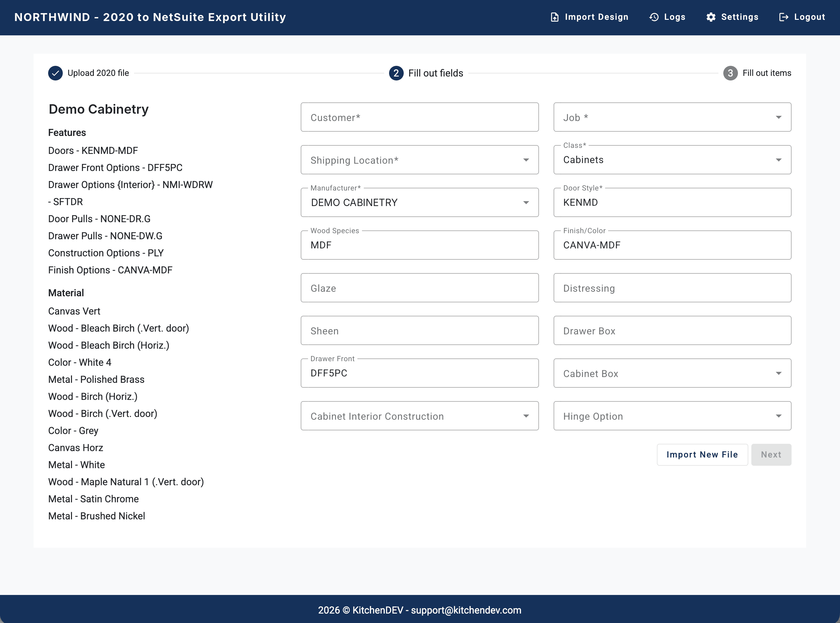Click the Drawer Front field with DFF5PC
The height and width of the screenshot is (623, 840).
(x=420, y=373)
